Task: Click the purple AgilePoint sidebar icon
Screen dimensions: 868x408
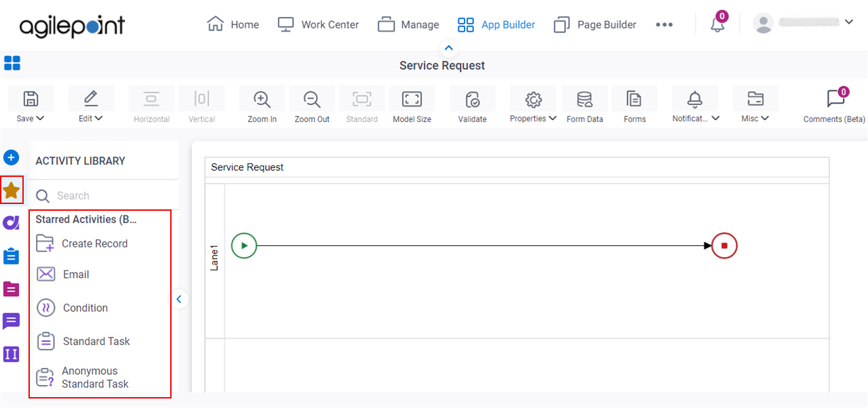Action: 11,222
